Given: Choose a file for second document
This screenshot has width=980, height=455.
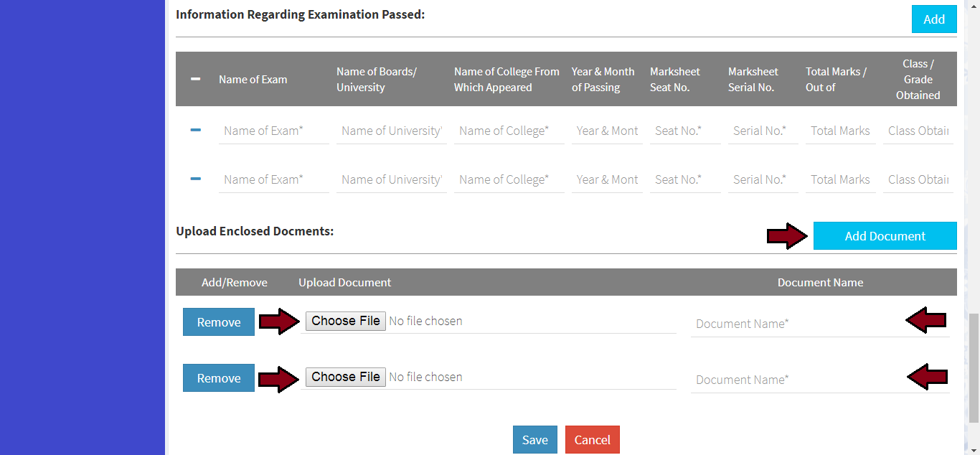Looking at the screenshot, I should tap(346, 377).
